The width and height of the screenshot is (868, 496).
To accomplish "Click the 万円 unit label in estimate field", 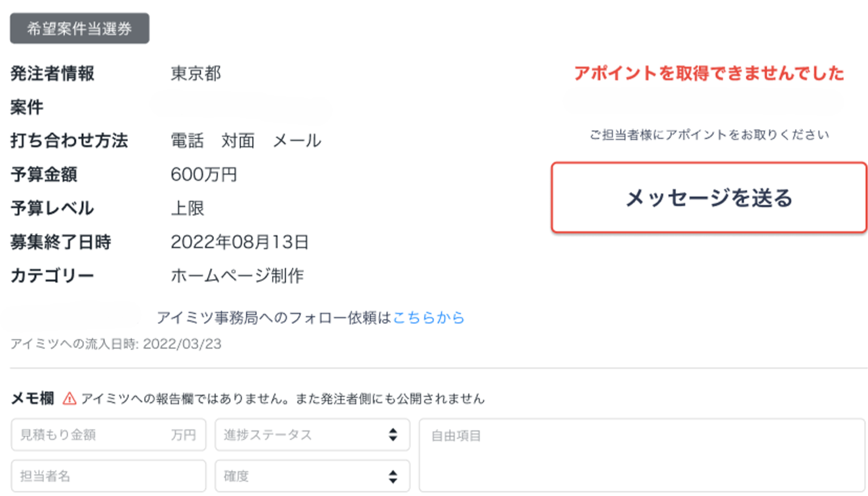I will click(183, 435).
